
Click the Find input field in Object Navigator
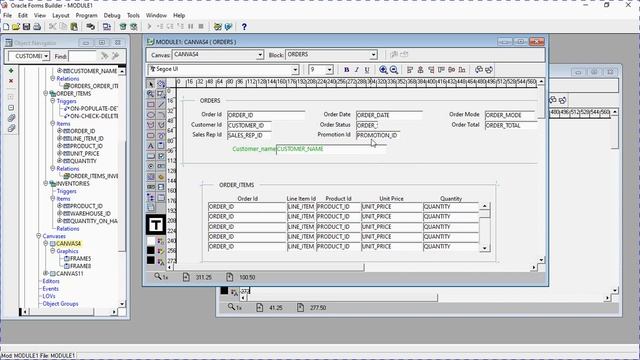tap(82, 56)
